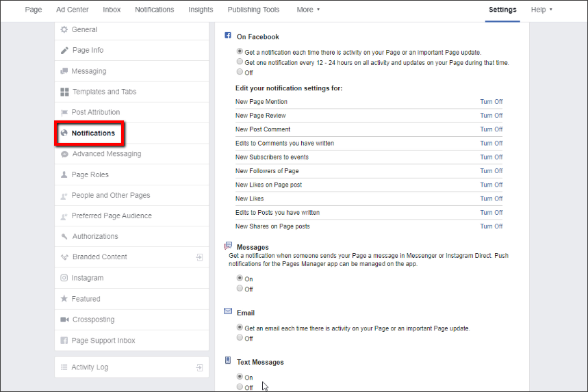
Task: Open the Templates and Tabs label
Action: [104, 92]
